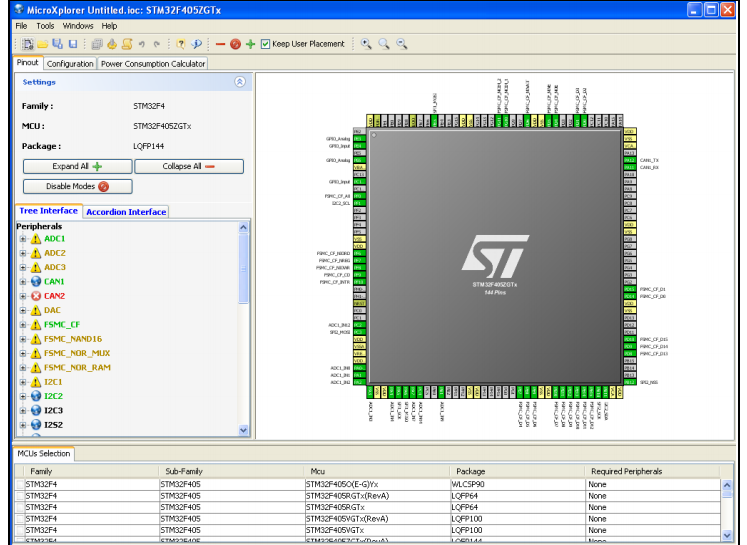Click the red error icon beside CAN2

(x=36, y=296)
